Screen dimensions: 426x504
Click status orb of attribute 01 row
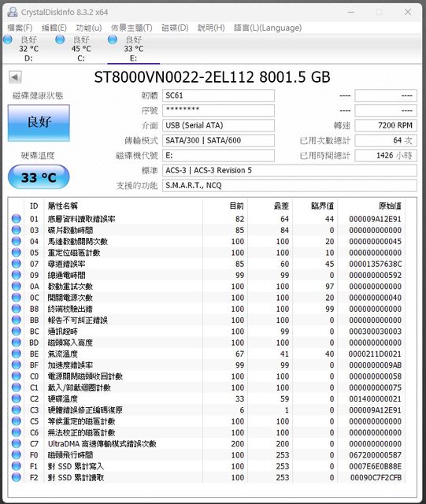(16, 219)
